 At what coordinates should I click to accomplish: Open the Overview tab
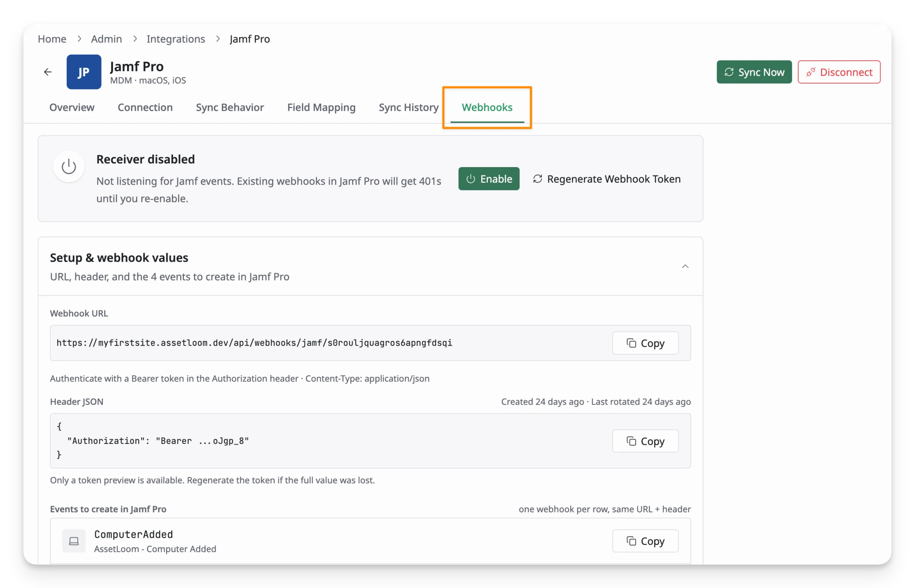(x=72, y=107)
